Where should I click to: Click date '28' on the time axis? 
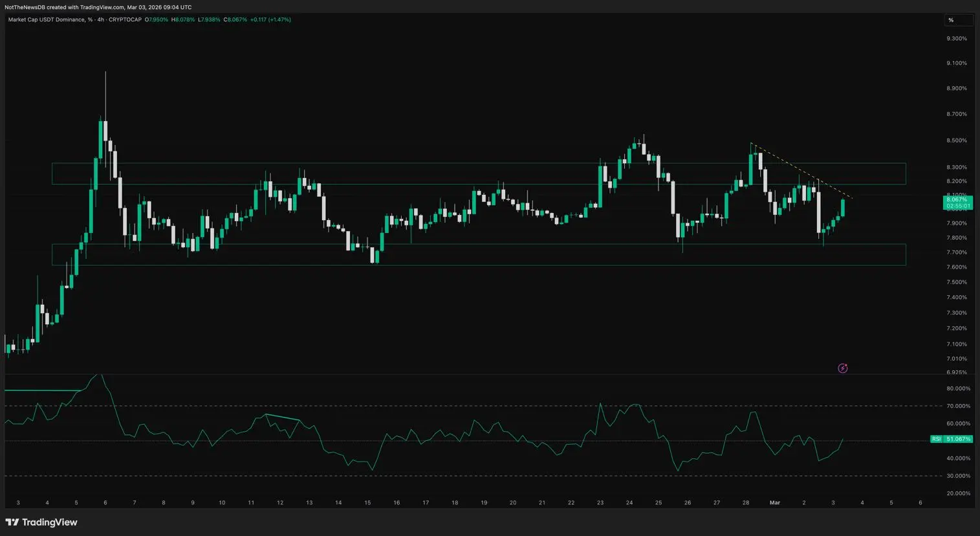[x=746, y=503]
